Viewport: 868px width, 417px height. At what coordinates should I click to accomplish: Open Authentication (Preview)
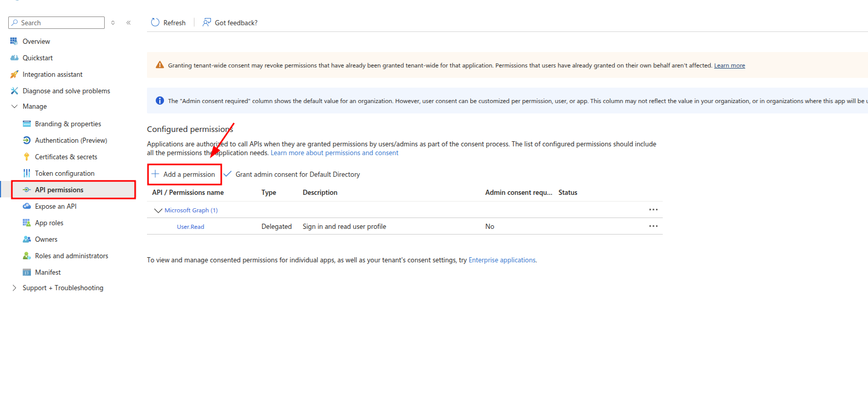tap(71, 140)
